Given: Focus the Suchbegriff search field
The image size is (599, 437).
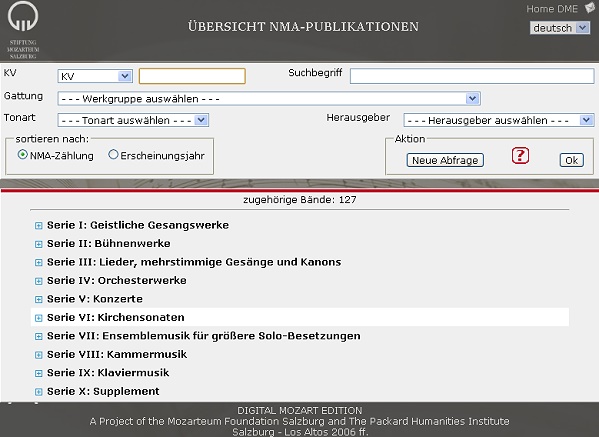Looking at the screenshot, I should click(x=472, y=76).
